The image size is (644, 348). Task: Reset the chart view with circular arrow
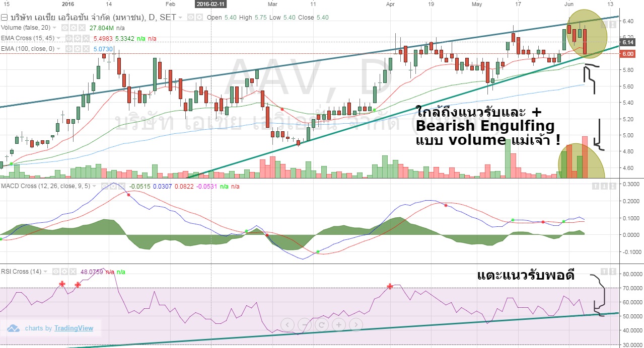pos(321,324)
